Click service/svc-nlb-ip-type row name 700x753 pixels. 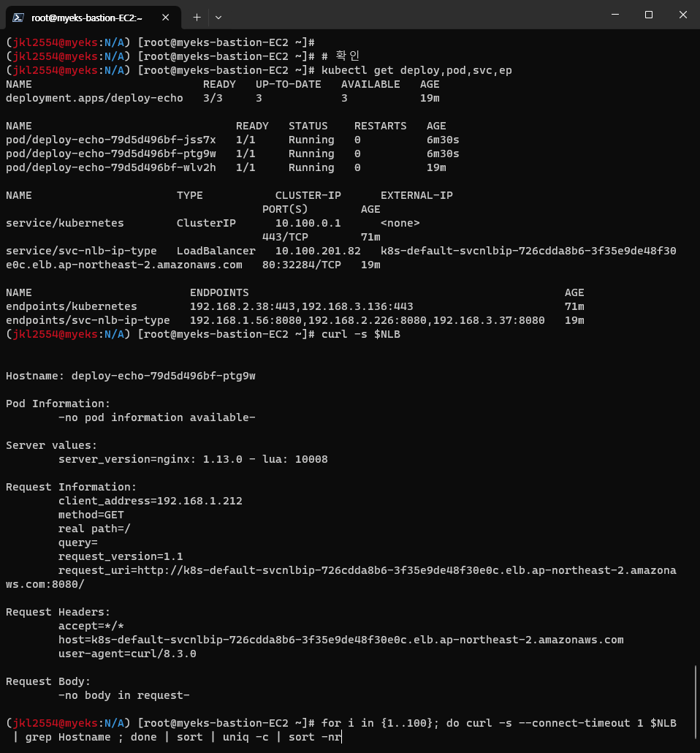(81, 251)
